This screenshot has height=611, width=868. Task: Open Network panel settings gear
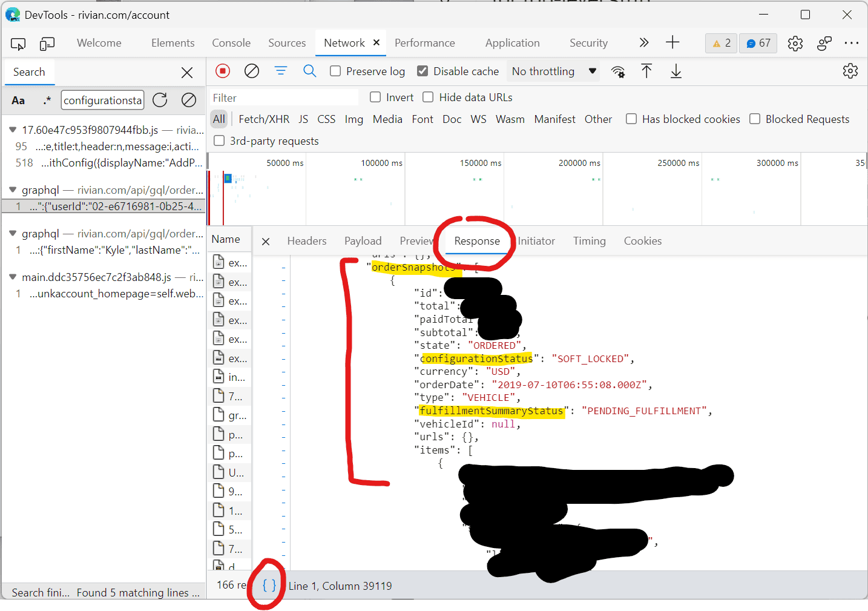850,71
